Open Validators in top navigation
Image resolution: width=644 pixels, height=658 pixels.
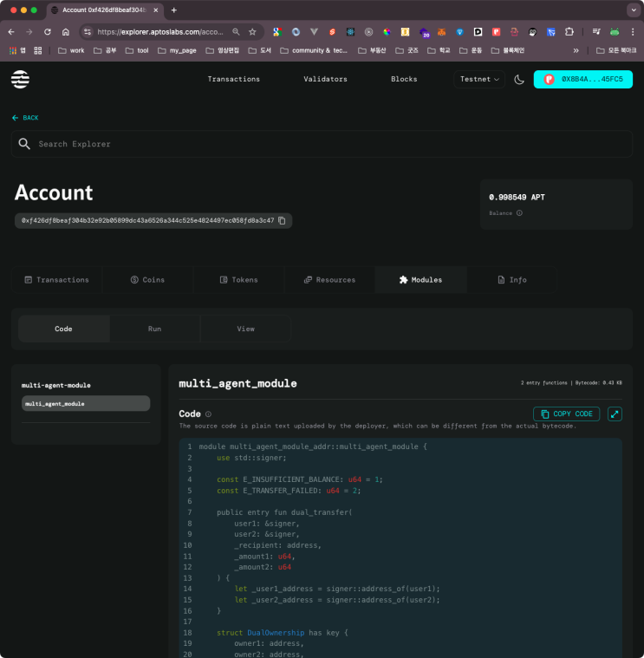click(x=325, y=79)
